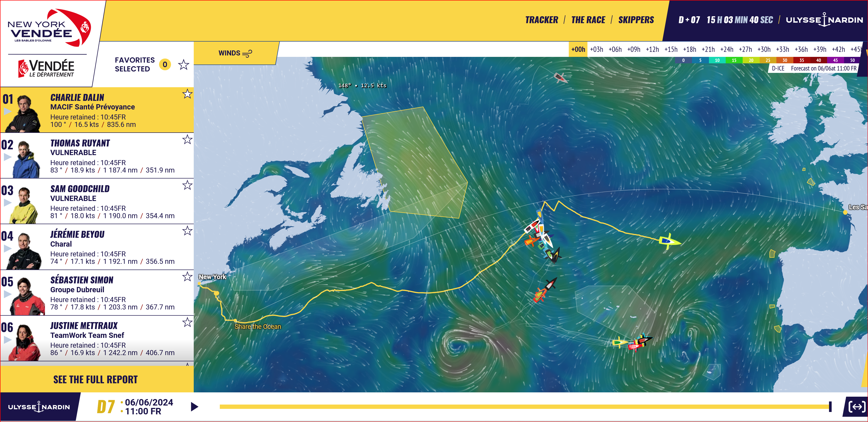This screenshot has width=868, height=422.
Task: Click the 20-knot wind legend swatch
Action: click(x=751, y=60)
